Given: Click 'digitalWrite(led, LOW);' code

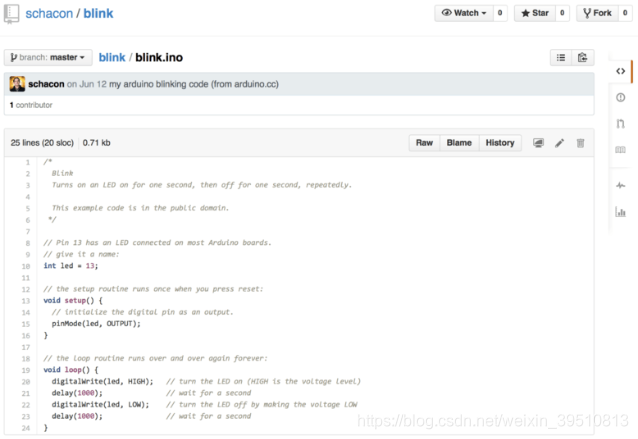Looking at the screenshot, I should 101,404.
